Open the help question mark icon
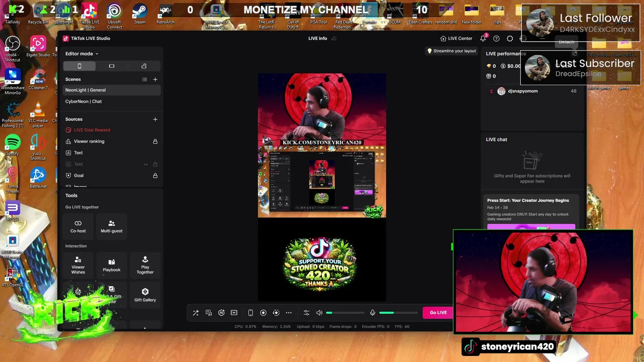Viewport: 644px width, 362px height. pos(497,38)
